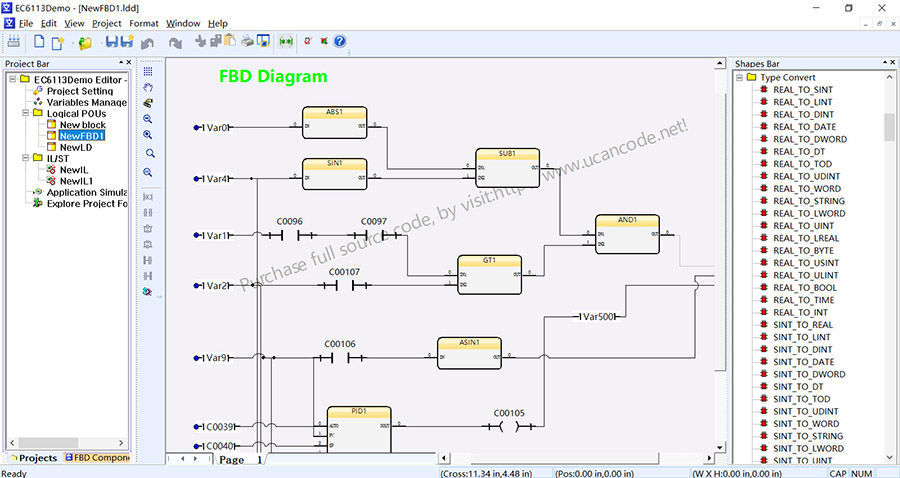This screenshot has width=900, height=478.
Task: Select REAL_TO_BOOL shape in list
Action: tap(805, 287)
